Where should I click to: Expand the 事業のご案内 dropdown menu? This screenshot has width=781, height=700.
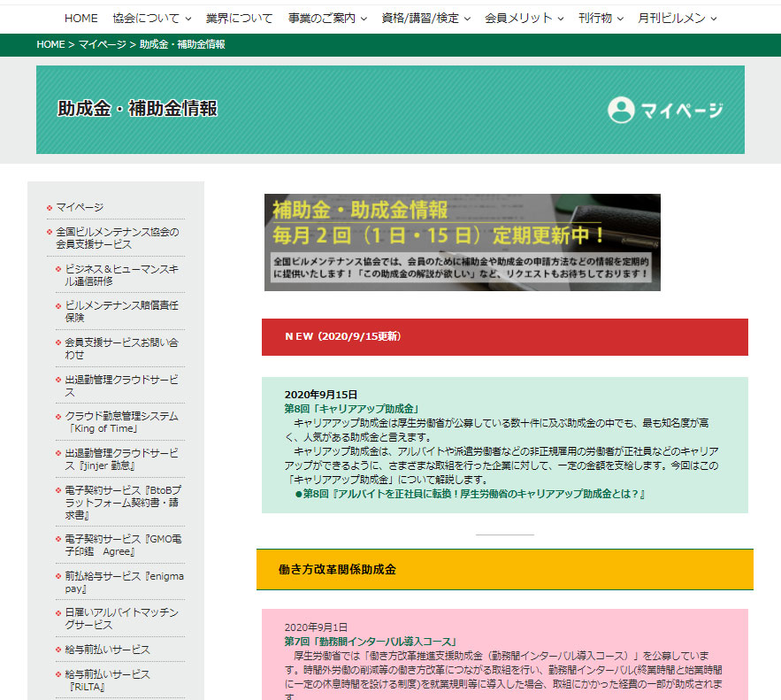tap(326, 18)
